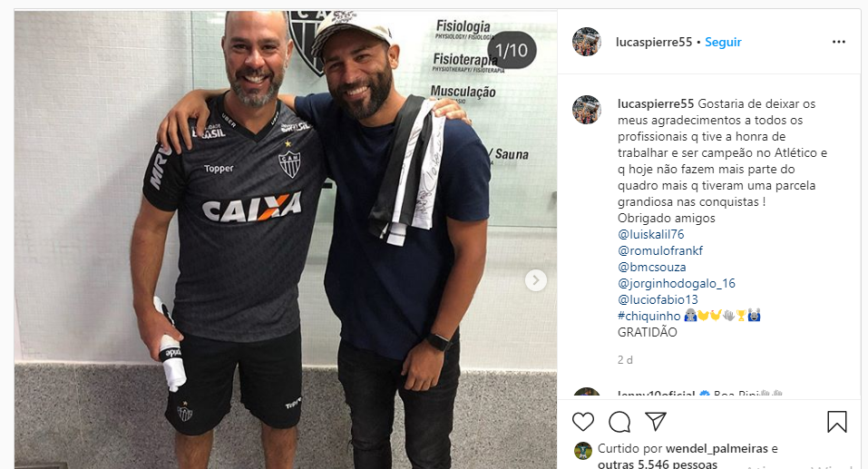
Task: Open the @luiskalil76 mention
Action: point(651,234)
